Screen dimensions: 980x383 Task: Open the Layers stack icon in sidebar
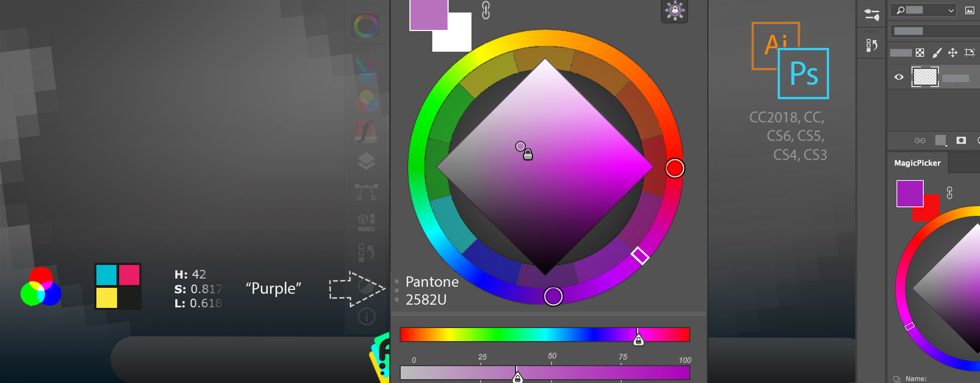pyautogui.click(x=366, y=161)
